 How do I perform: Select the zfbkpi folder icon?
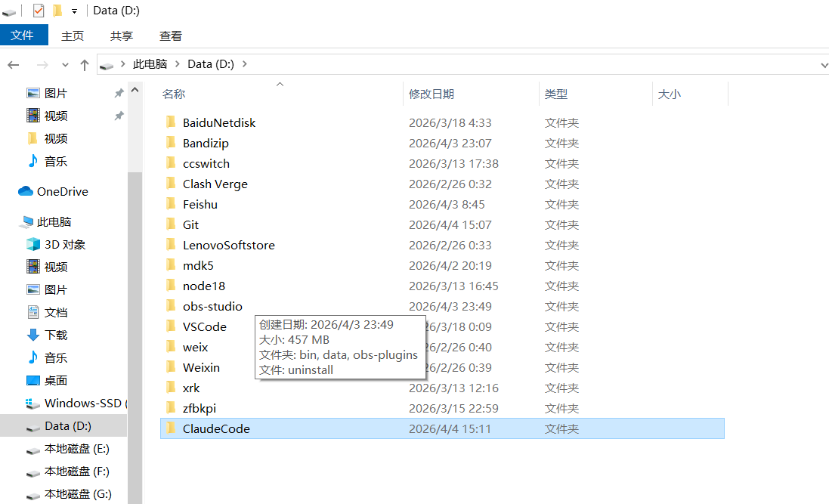pyautogui.click(x=171, y=408)
